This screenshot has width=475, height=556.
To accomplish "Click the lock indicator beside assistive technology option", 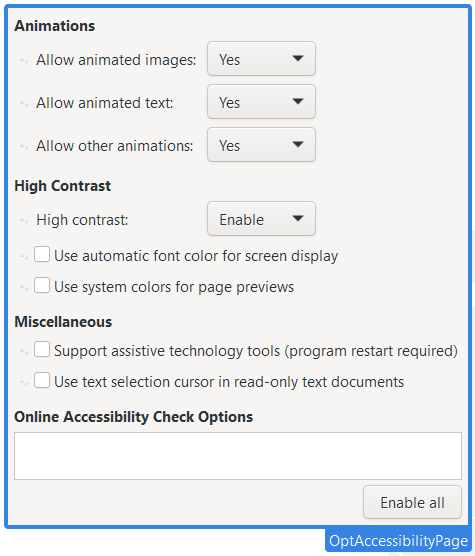I will click(x=24, y=351).
